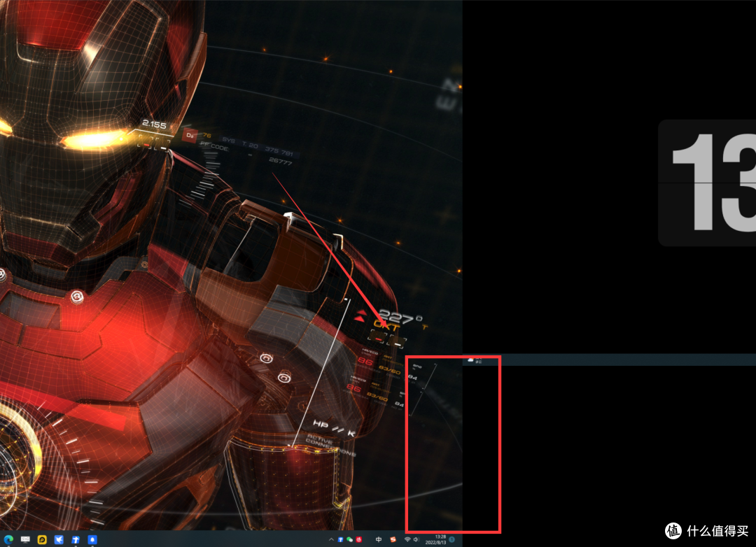Open the blue bird app on taskbar

click(59, 539)
